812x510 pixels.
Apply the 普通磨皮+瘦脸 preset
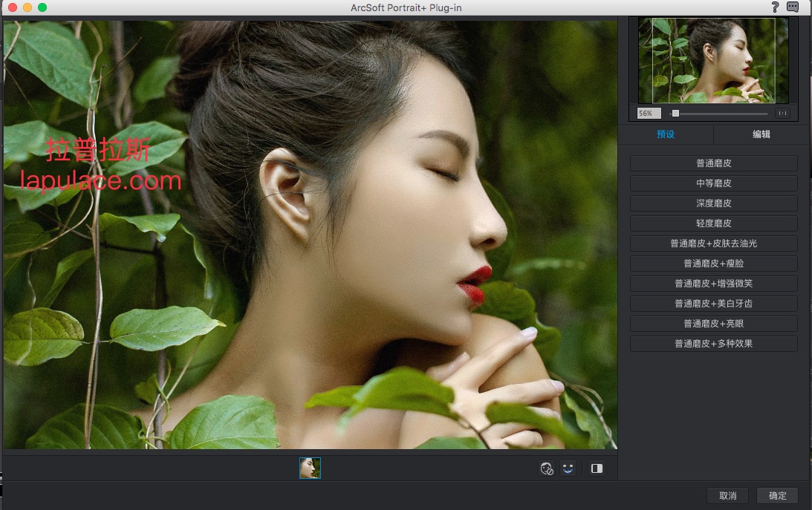click(x=713, y=264)
